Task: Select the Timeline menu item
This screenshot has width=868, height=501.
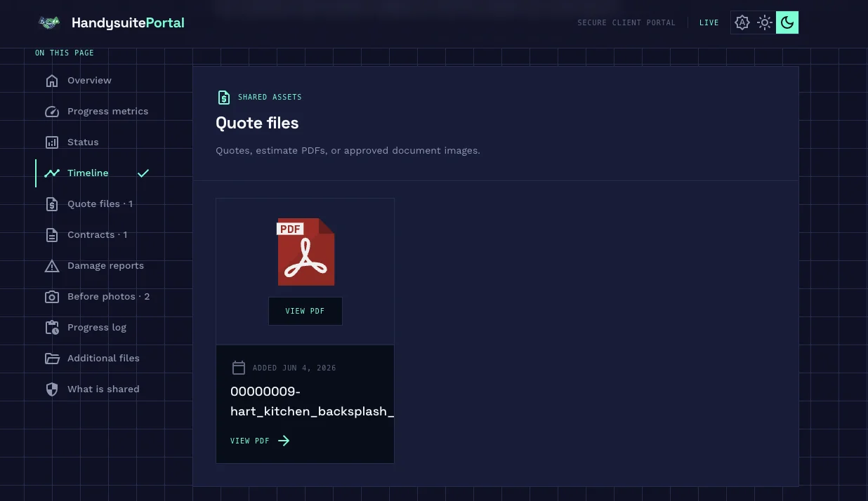Action: [x=96, y=173]
